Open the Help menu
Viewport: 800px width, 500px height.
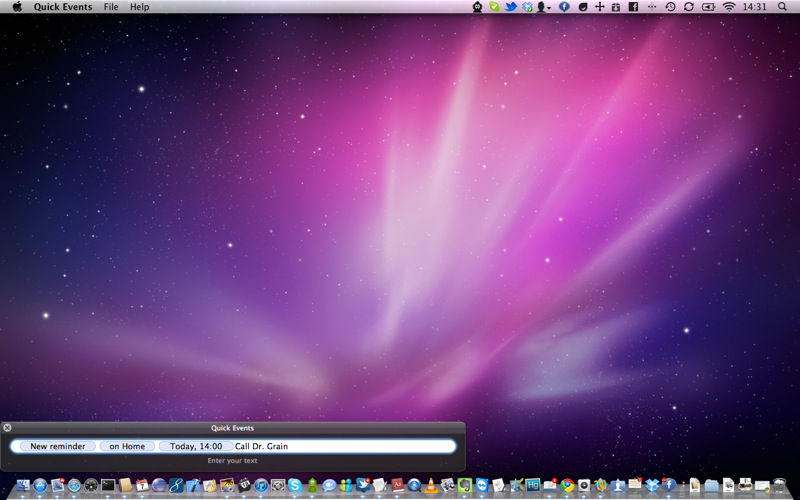139,7
